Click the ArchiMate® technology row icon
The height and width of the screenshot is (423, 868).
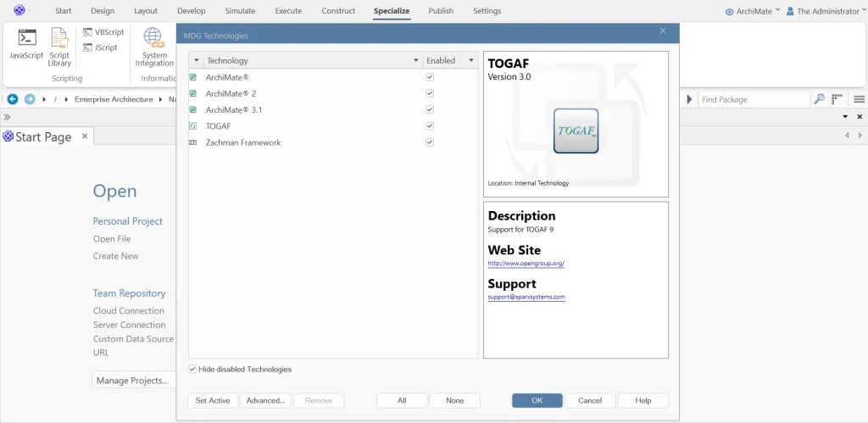point(193,77)
